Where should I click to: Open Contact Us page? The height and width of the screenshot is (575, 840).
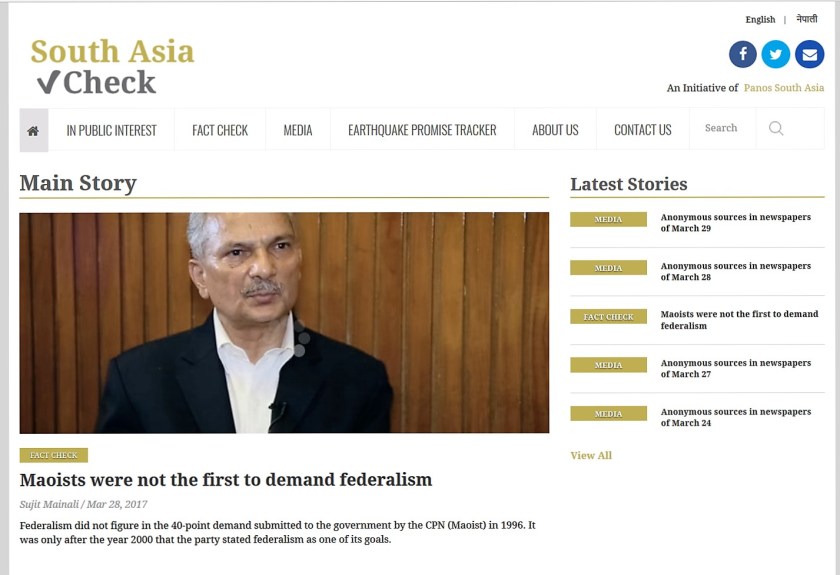tap(642, 130)
